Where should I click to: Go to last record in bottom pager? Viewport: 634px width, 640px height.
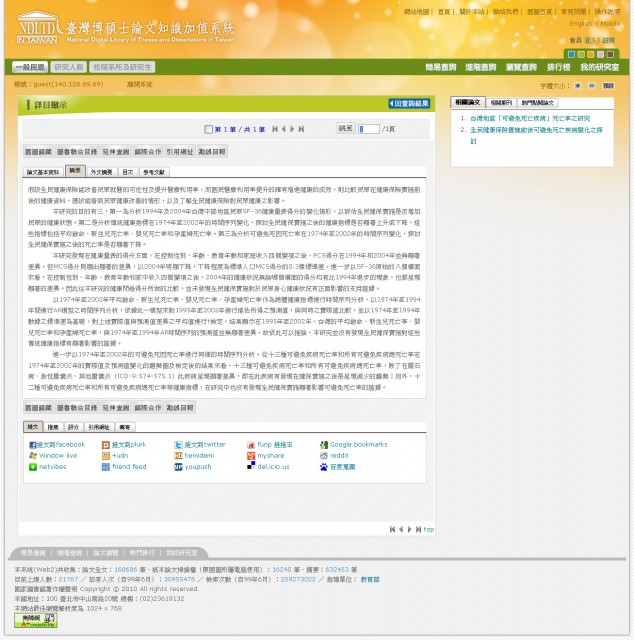[x=418, y=529]
